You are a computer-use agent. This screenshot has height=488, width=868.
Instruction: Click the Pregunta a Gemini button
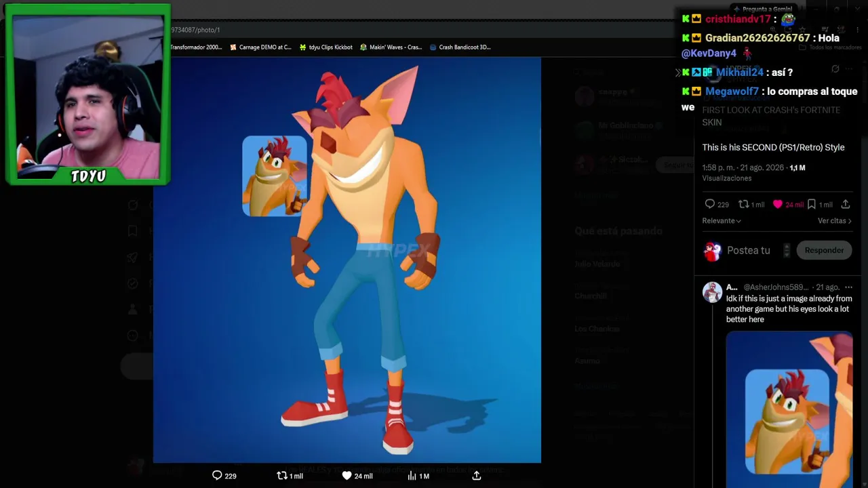pos(762,9)
